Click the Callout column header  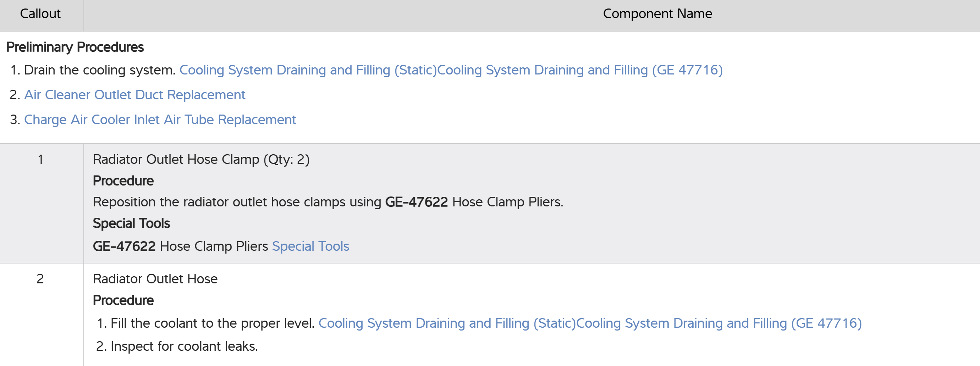point(40,14)
